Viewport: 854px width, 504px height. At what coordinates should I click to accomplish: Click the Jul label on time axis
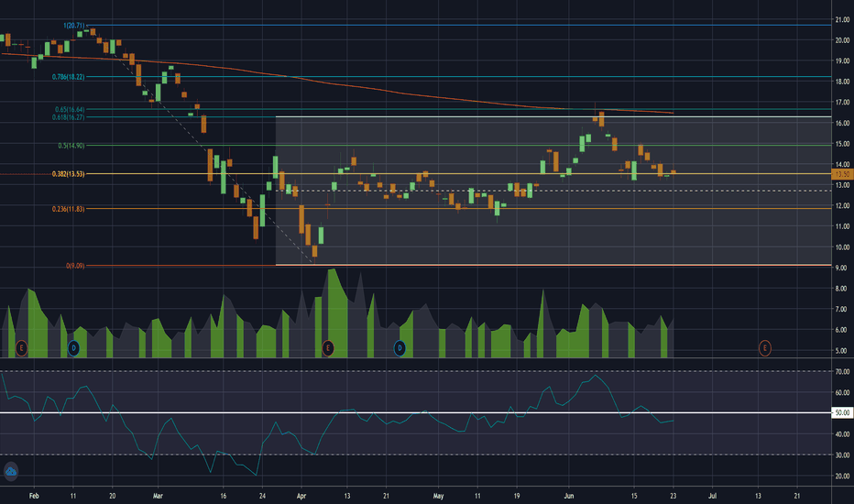pos(712,496)
